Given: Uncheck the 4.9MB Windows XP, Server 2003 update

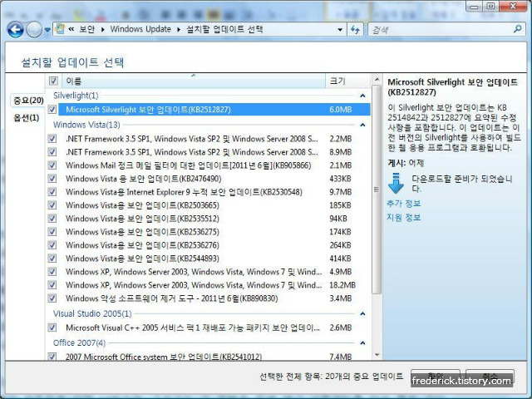Looking at the screenshot, I should [52, 272].
